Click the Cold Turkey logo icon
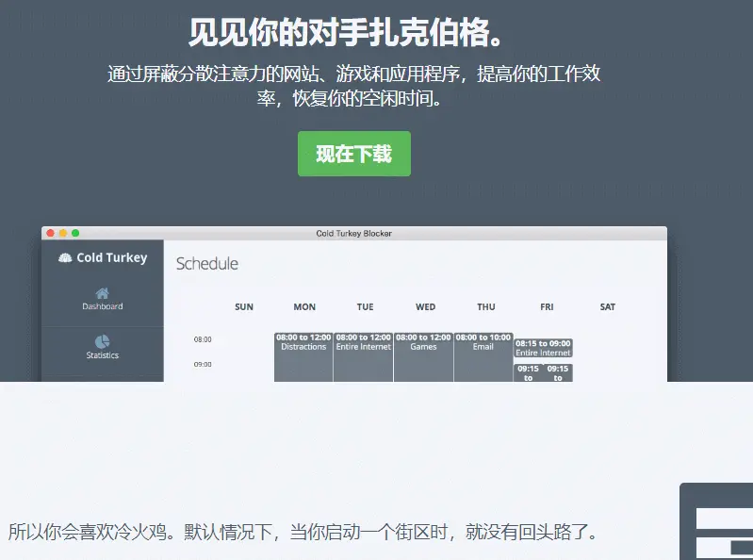 tap(65, 258)
